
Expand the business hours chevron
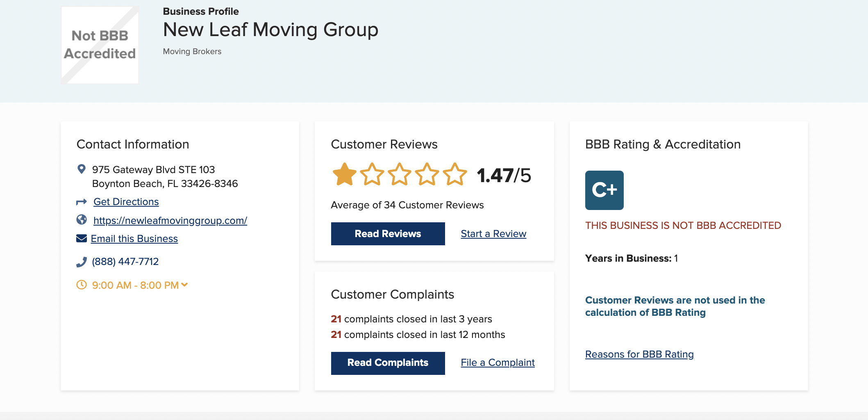[x=184, y=285]
